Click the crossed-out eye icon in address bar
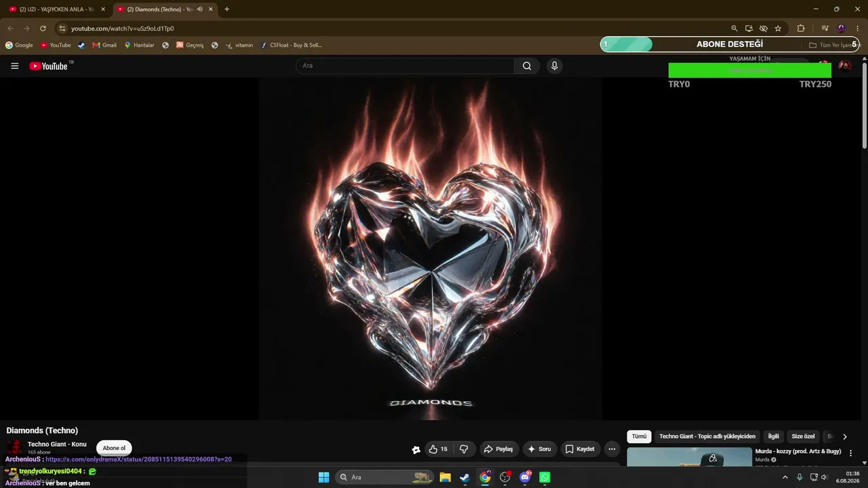Image resolution: width=868 pixels, height=488 pixels. [764, 28]
